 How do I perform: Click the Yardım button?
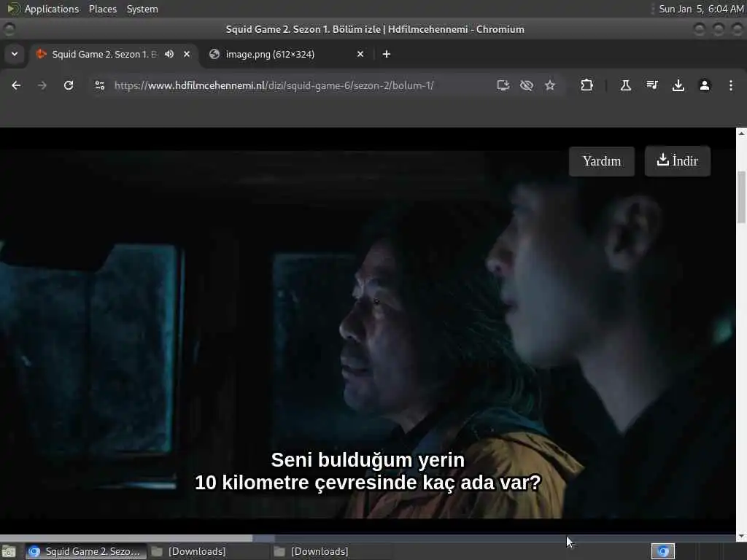(x=602, y=161)
